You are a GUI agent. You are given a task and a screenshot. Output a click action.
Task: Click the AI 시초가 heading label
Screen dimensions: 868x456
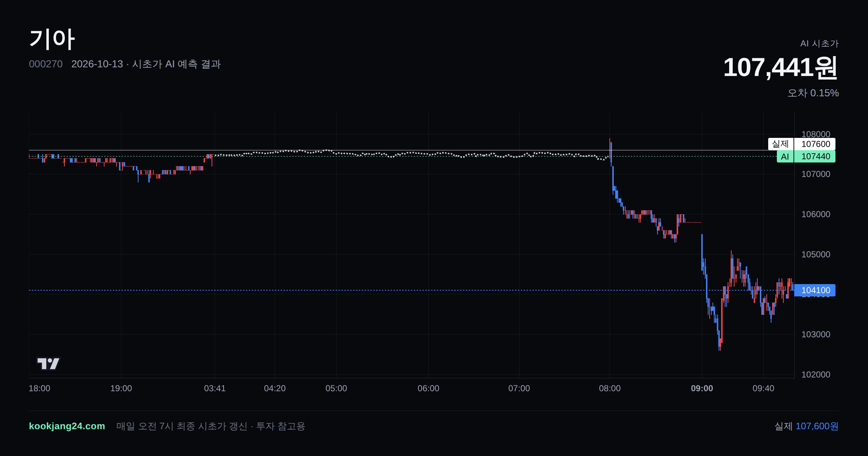819,43
